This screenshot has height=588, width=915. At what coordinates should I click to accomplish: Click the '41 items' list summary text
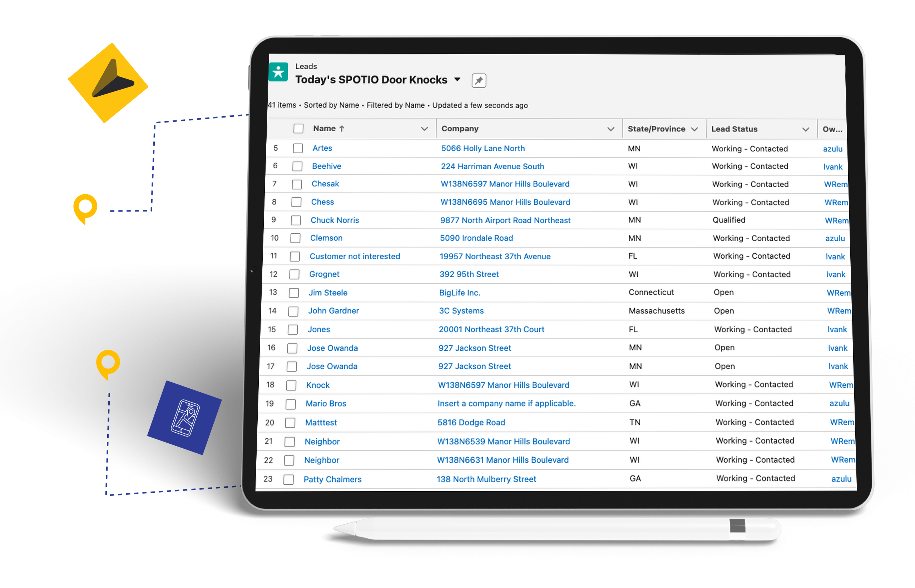point(282,105)
